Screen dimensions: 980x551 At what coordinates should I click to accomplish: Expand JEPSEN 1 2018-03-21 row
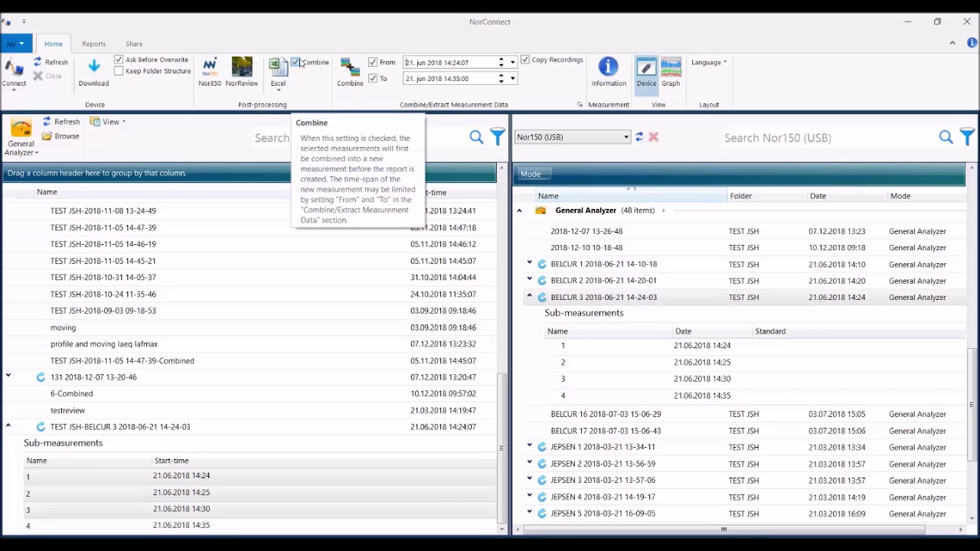529,447
